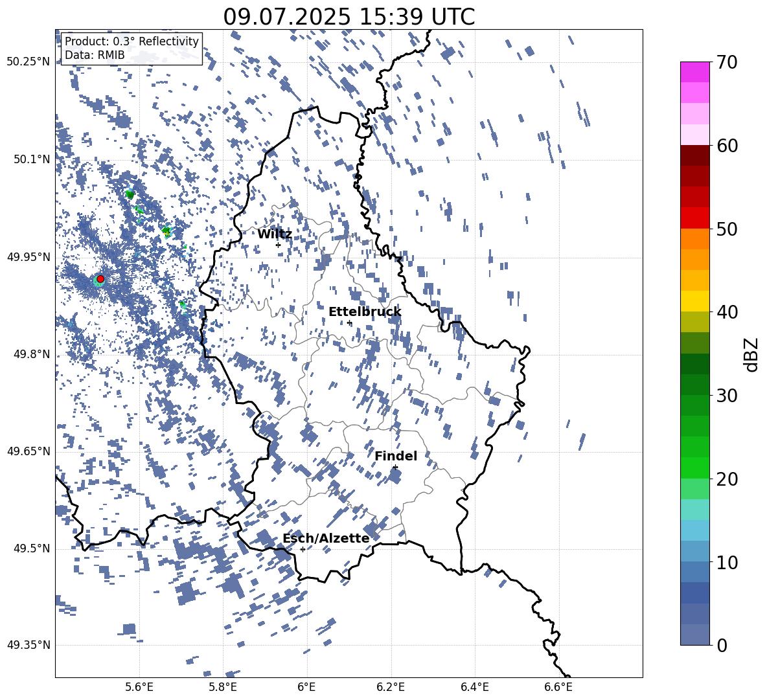Click the 5.6°E longitude label
The width and height of the screenshot is (767, 700).
click(x=139, y=687)
